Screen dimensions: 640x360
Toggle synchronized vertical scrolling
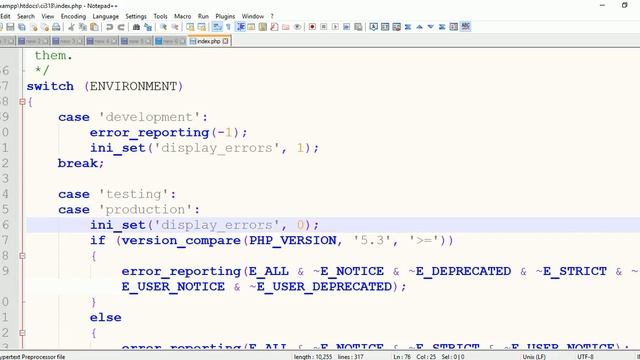190,27
